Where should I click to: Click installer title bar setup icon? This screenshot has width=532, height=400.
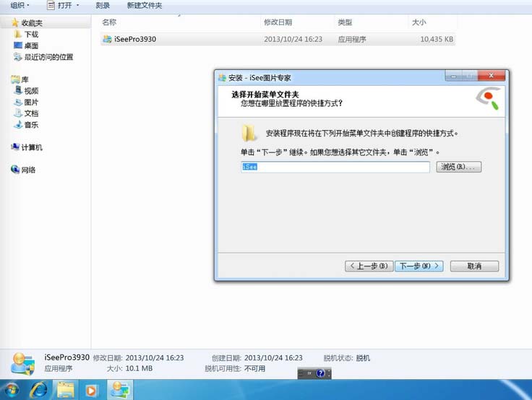coord(222,78)
